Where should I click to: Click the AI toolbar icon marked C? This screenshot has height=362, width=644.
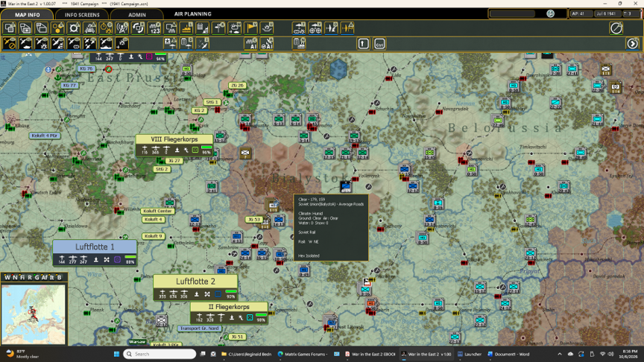[x=251, y=43]
